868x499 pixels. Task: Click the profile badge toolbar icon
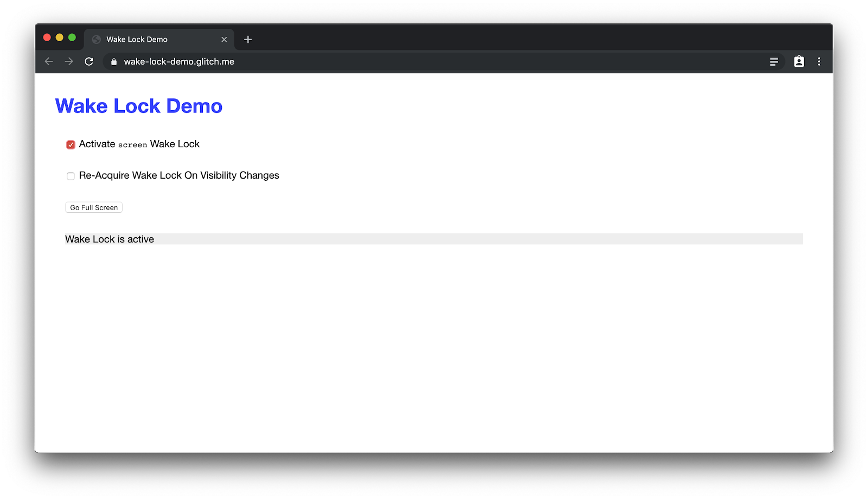[799, 62]
